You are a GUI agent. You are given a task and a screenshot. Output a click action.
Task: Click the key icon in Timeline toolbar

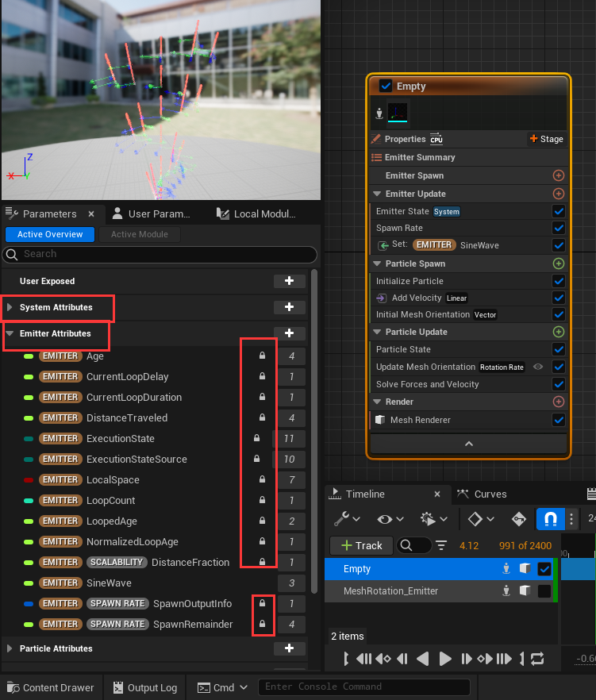pyautogui.click(x=520, y=519)
